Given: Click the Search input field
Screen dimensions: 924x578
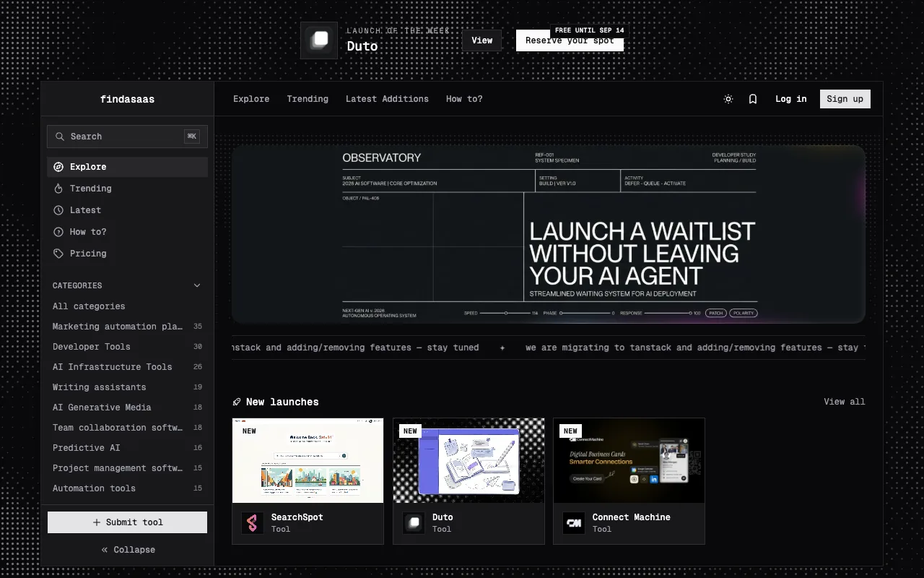Looking at the screenshot, I should pyautogui.click(x=128, y=137).
